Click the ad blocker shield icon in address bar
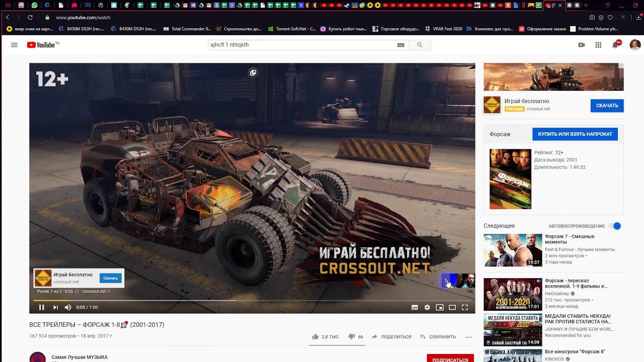Screen dimensions: 644x362 (x=601, y=17)
